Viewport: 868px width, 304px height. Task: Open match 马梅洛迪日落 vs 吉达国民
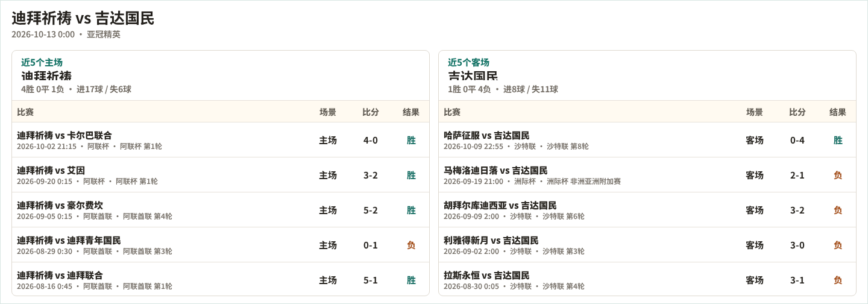coord(495,170)
